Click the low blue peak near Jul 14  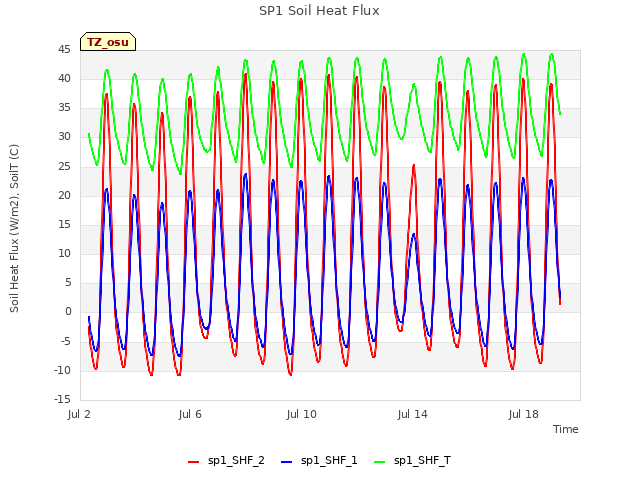coord(413,235)
